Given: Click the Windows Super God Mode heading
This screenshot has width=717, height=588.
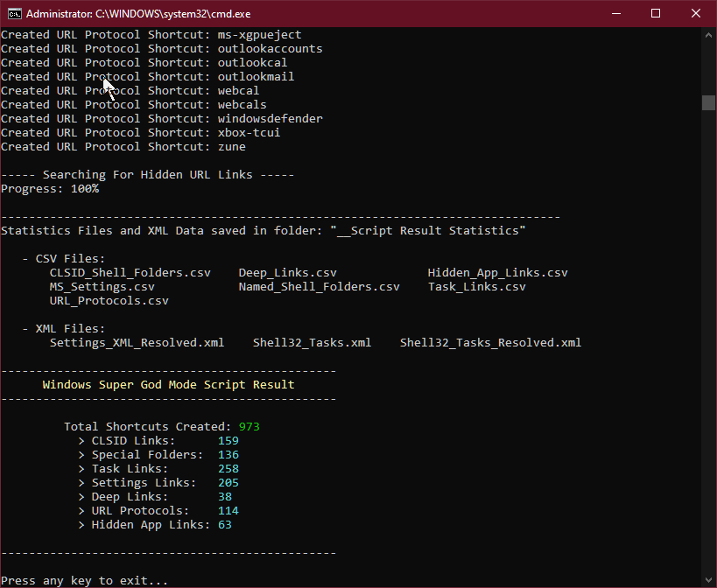Looking at the screenshot, I should 168,385.
